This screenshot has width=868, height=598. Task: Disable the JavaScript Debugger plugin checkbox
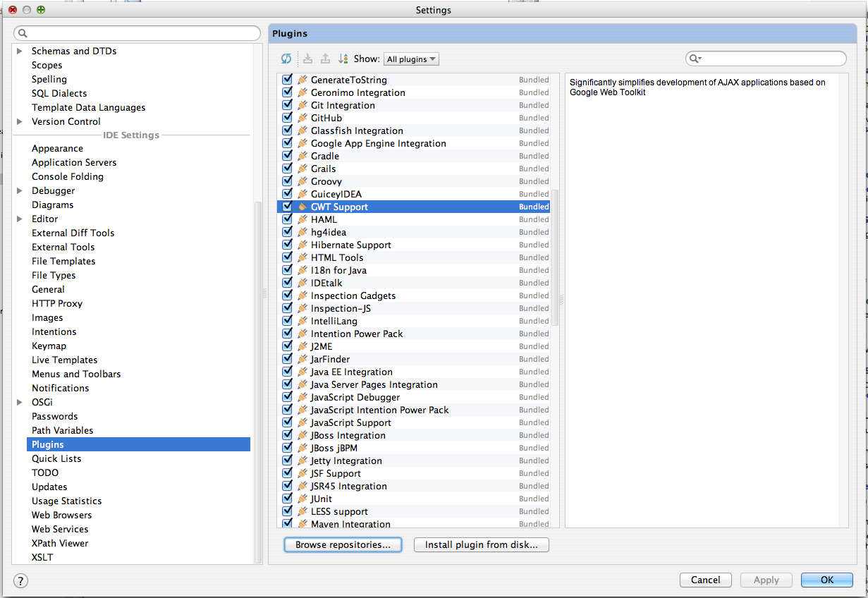click(x=287, y=397)
